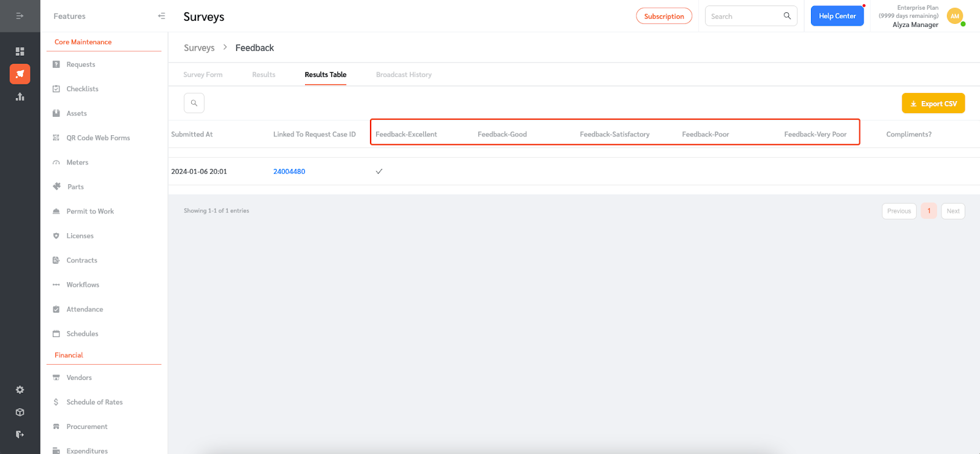Viewport: 980px width, 454px height.
Task: Click the Surveys breadcrumb link
Action: (199, 48)
